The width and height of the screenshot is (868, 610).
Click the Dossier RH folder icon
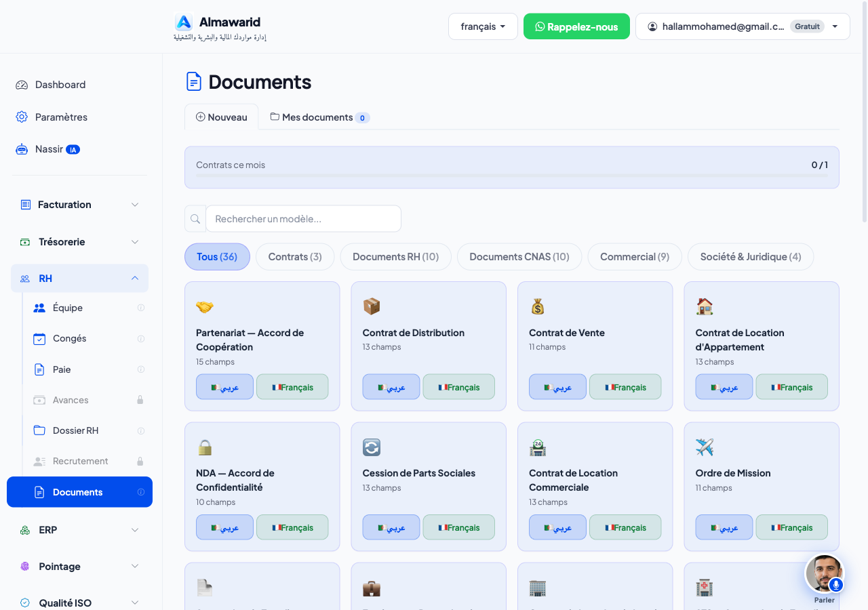tap(39, 430)
